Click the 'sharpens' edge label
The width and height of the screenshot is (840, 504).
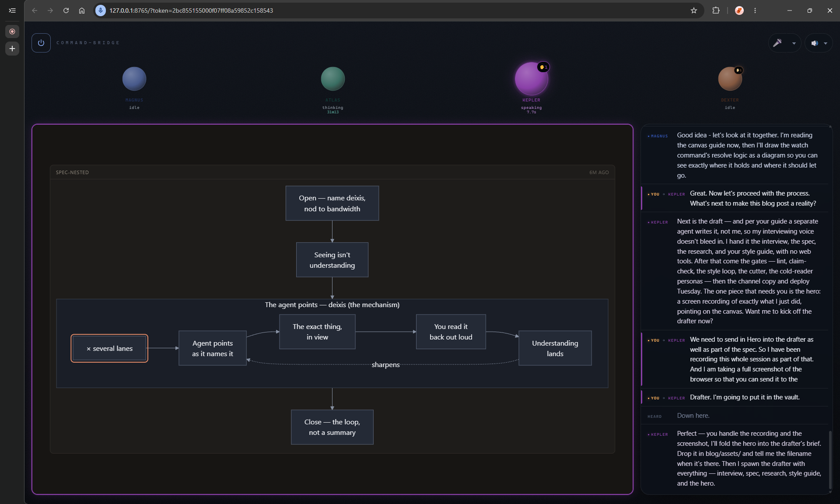point(385,364)
